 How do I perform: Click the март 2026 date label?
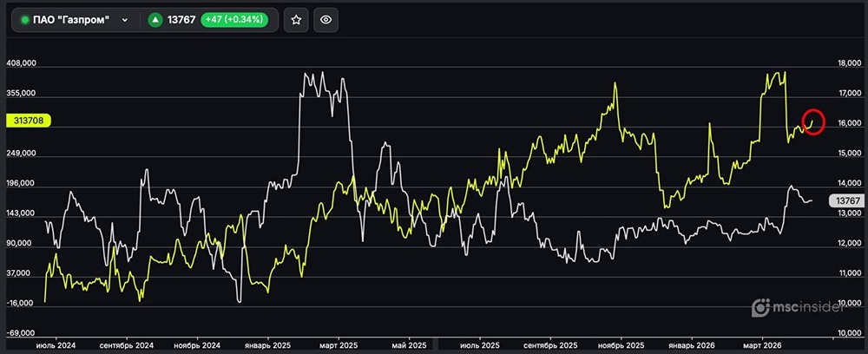point(762,344)
